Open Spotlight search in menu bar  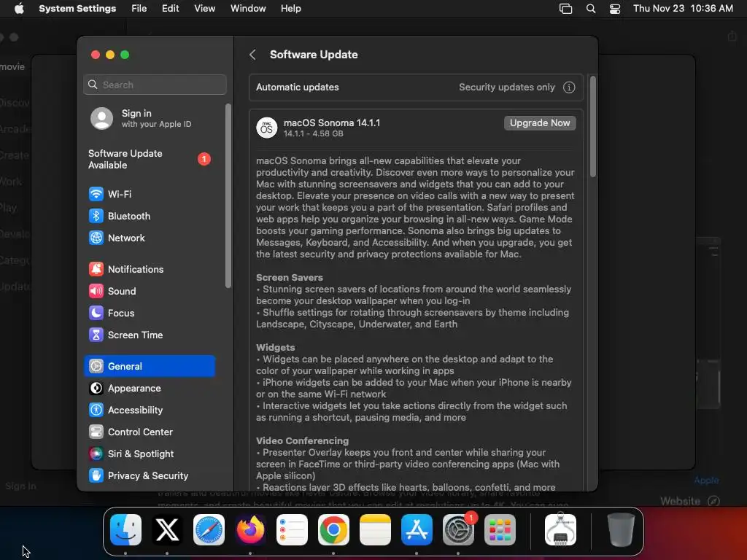pos(591,9)
